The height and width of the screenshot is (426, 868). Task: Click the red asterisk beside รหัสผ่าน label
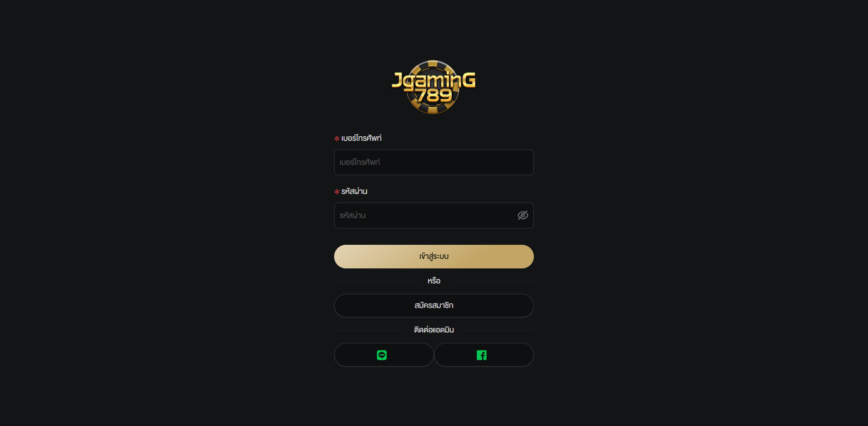tap(337, 192)
